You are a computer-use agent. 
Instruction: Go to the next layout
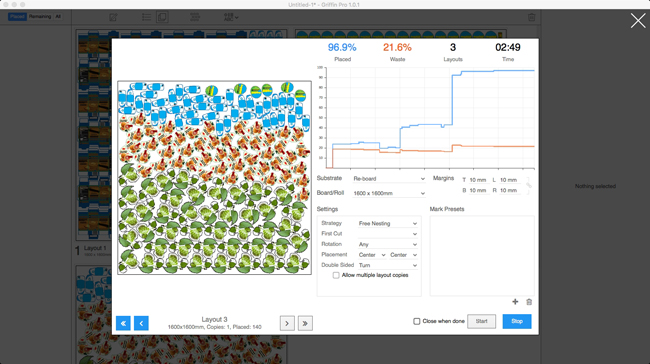(287, 323)
